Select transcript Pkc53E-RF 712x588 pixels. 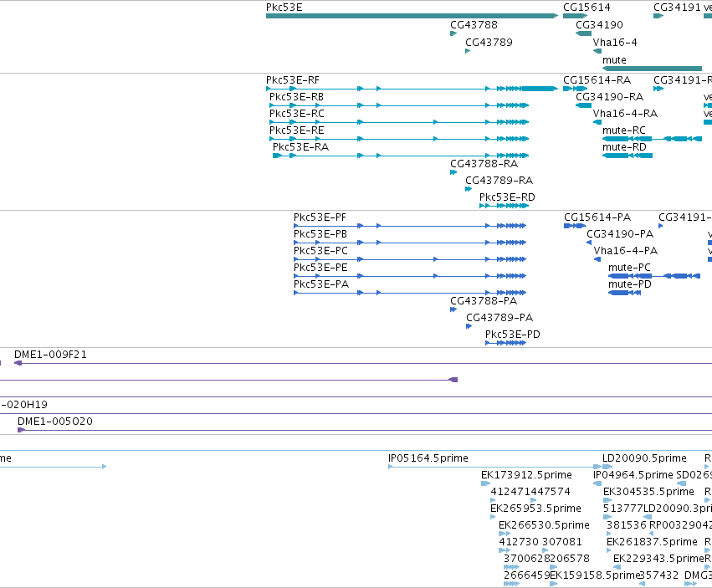[412, 89]
